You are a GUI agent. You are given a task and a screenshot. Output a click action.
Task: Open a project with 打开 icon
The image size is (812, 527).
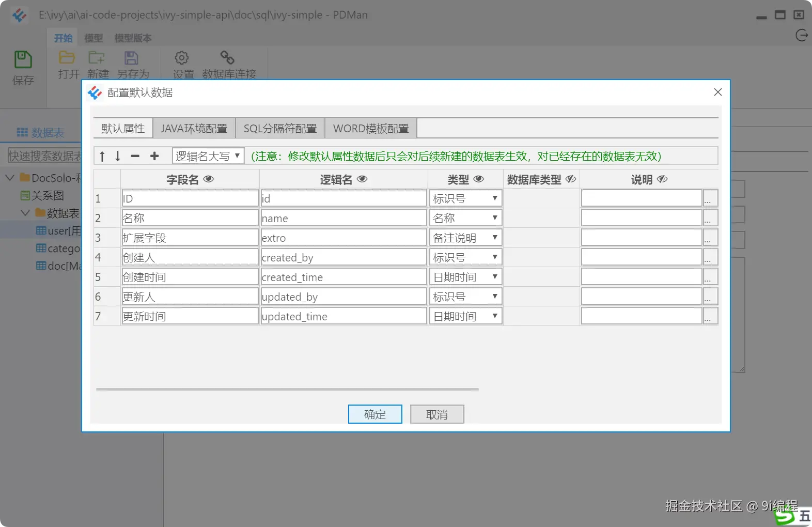pyautogui.click(x=67, y=57)
